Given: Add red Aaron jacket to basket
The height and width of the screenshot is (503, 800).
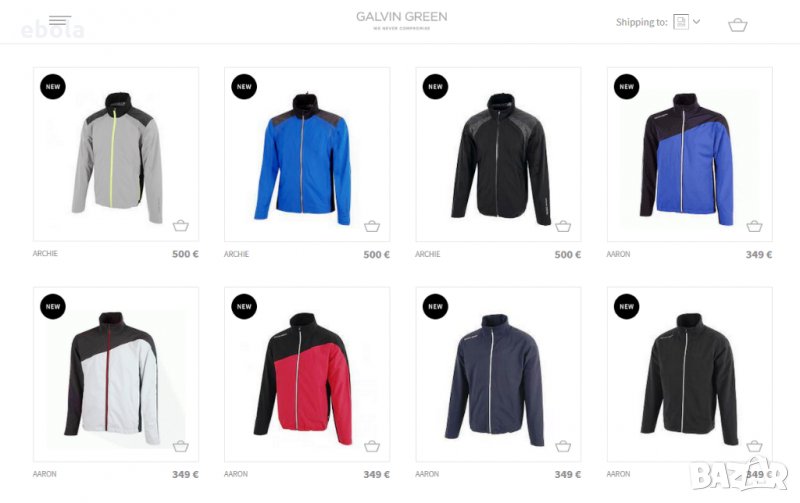Looking at the screenshot, I should click(372, 446).
